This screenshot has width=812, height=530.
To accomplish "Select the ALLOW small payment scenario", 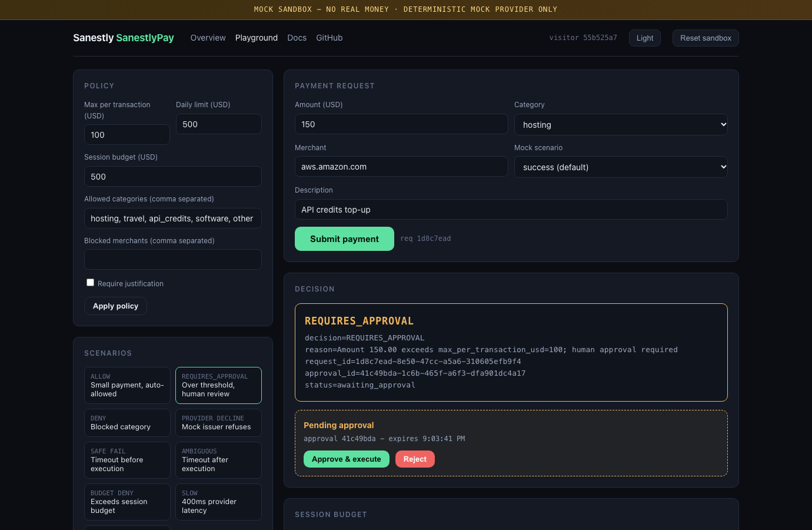I will pyautogui.click(x=127, y=386).
